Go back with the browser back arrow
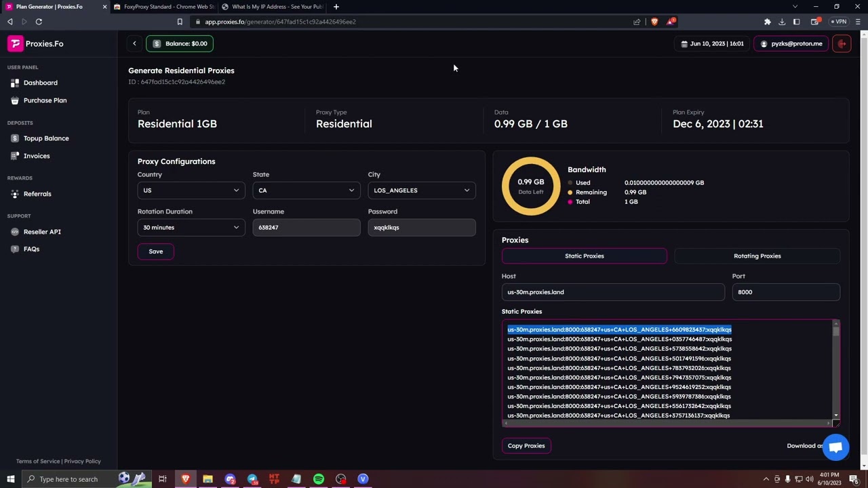 tap(10, 22)
